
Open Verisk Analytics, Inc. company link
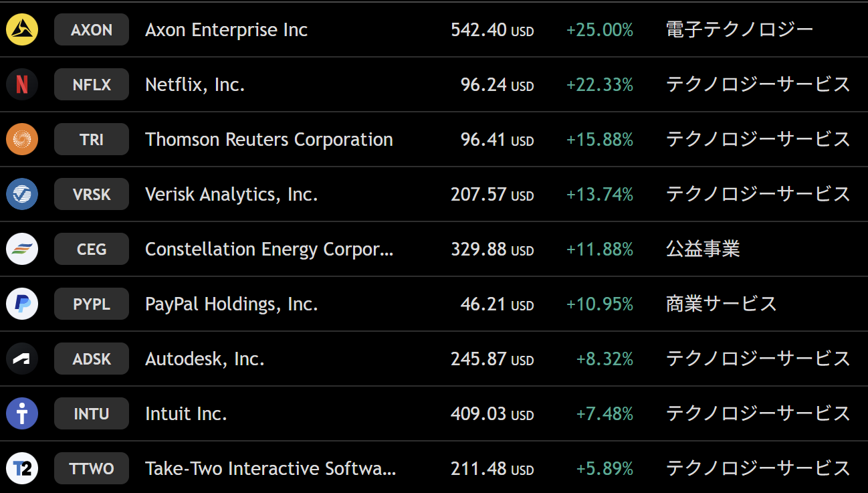pos(231,195)
